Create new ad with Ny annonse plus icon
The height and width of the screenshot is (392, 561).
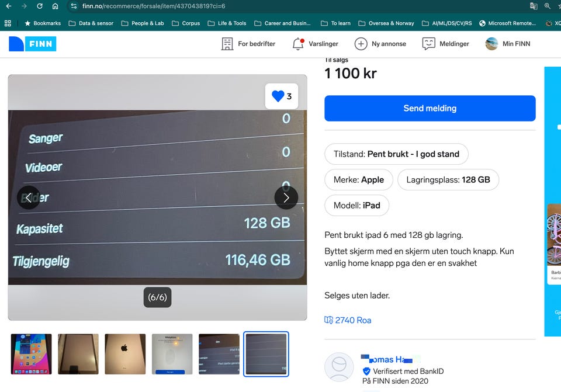(380, 44)
